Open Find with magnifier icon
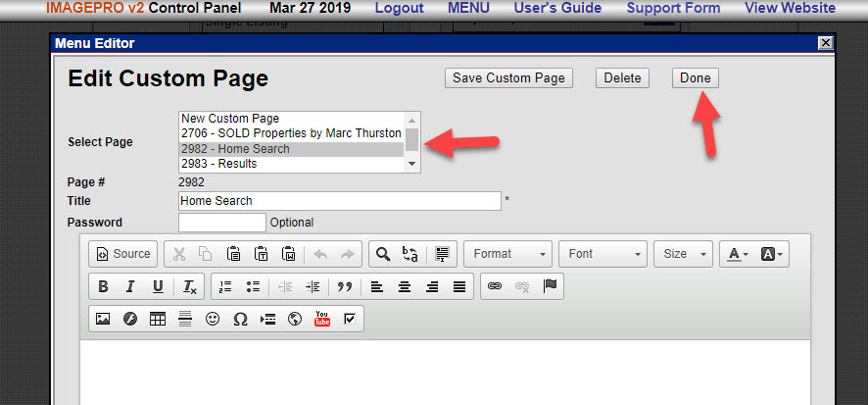The image size is (868, 405). point(382,254)
